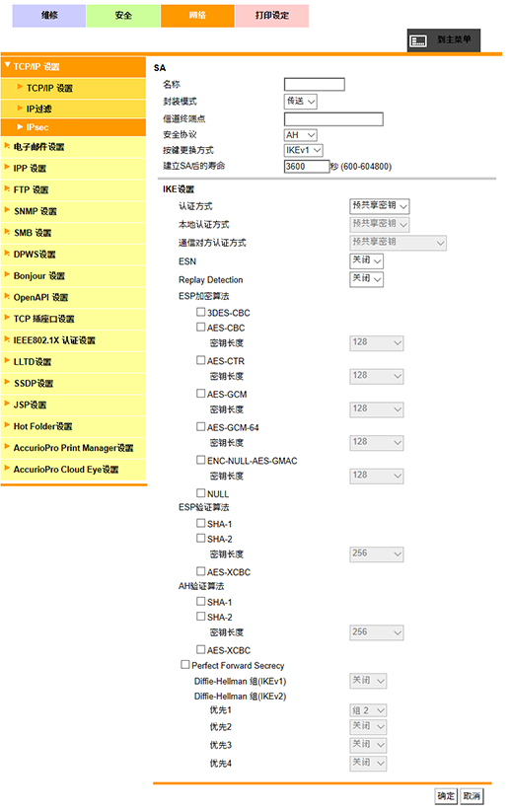Select the IP过滤 sub-item
510x812 pixels.
tap(74, 109)
